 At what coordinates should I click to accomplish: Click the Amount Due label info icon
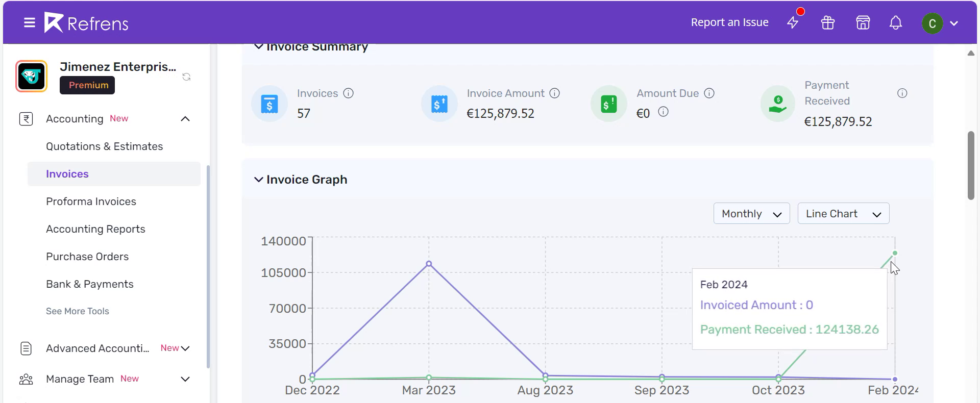[709, 93]
